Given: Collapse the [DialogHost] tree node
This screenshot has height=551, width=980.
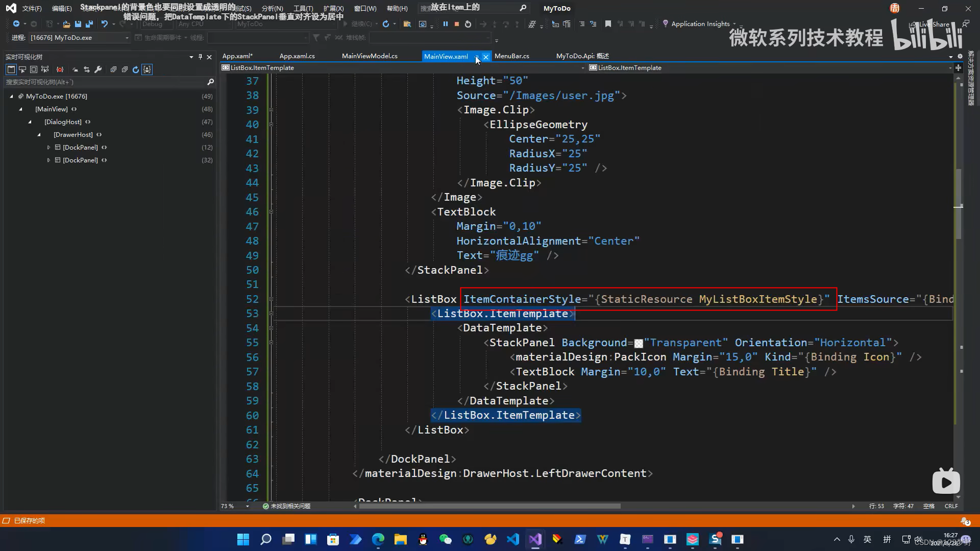Looking at the screenshot, I should [30, 122].
